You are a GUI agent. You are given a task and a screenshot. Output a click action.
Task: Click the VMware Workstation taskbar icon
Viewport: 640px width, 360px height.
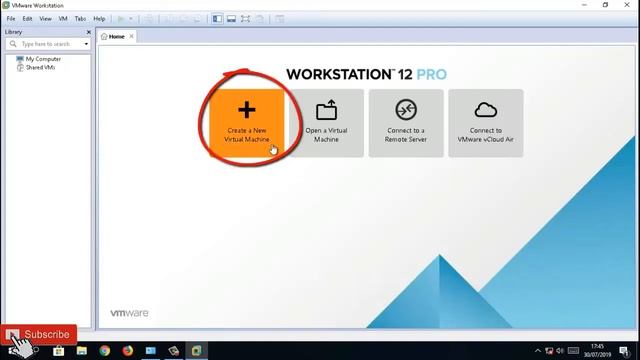(x=197, y=351)
